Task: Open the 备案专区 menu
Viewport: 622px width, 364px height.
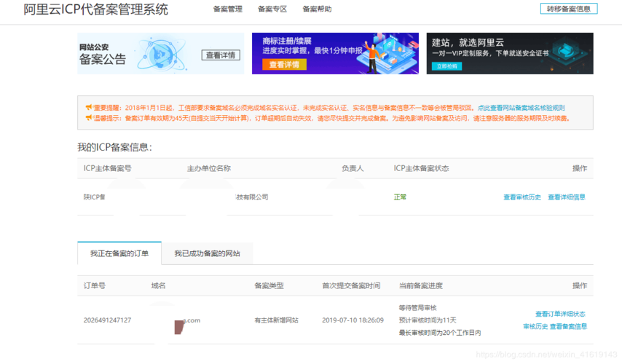Action: coord(272,9)
